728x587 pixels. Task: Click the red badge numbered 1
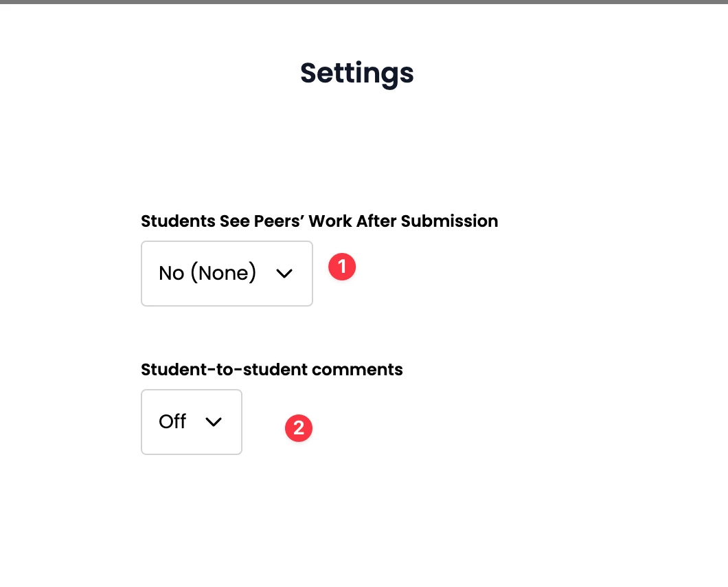(x=342, y=267)
